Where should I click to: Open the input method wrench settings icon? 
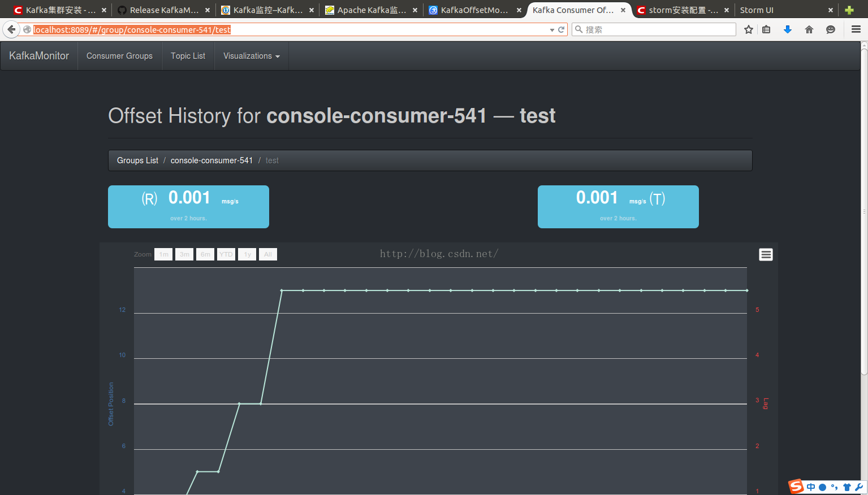[859, 487]
